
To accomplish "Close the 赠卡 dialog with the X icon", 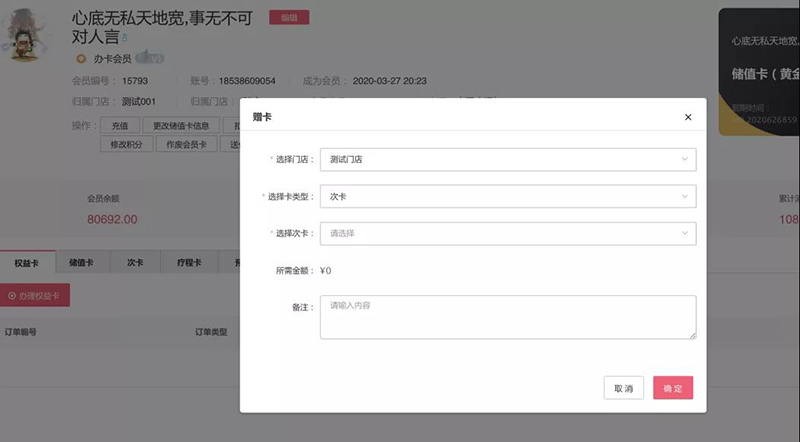I will click(x=687, y=117).
